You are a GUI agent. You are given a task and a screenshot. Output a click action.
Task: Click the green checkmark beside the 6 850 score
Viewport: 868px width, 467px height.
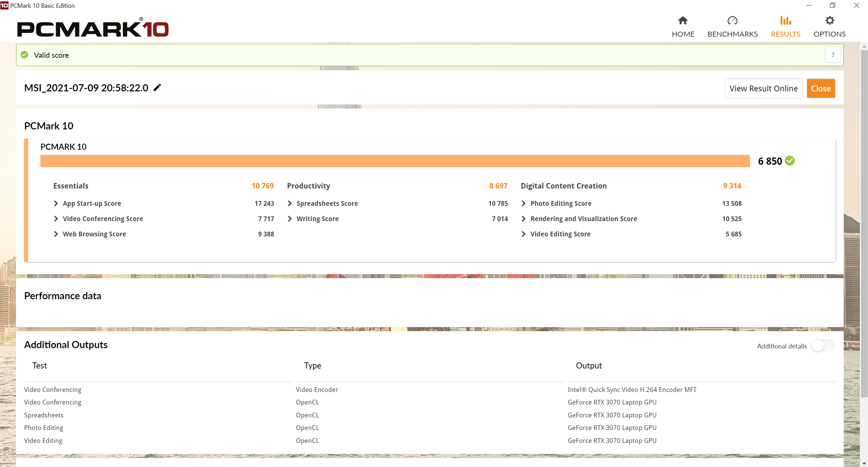(790, 161)
